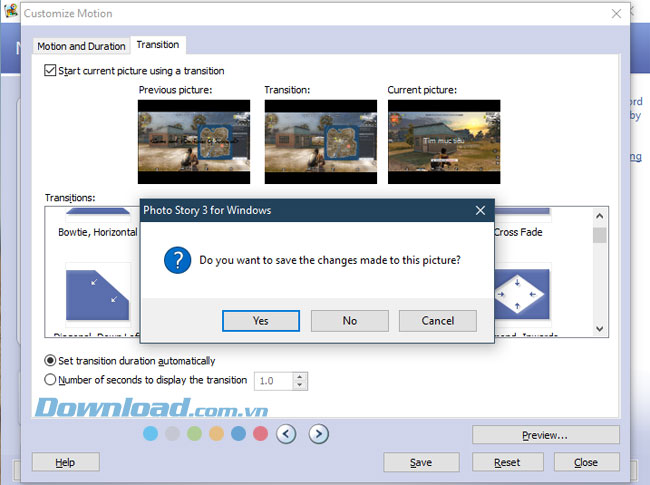
Task: Decrease transition seconds with down spinner
Action: pyautogui.click(x=300, y=386)
